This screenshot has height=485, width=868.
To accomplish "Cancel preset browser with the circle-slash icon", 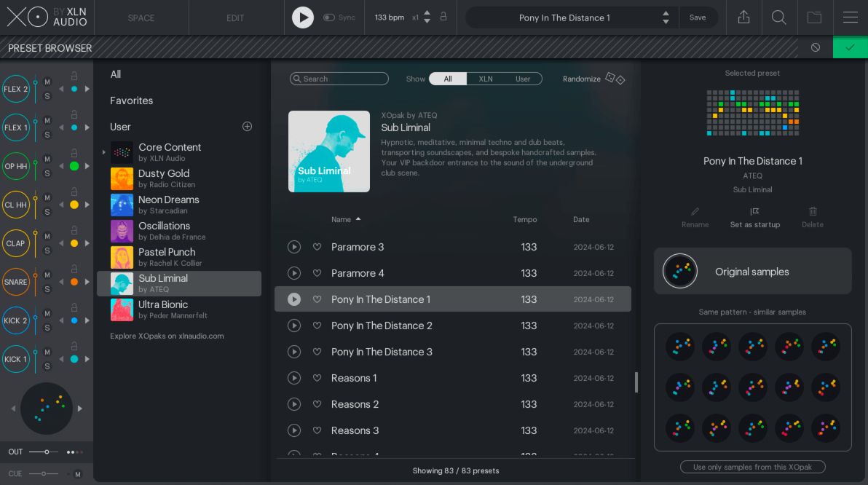I will coord(816,47).
